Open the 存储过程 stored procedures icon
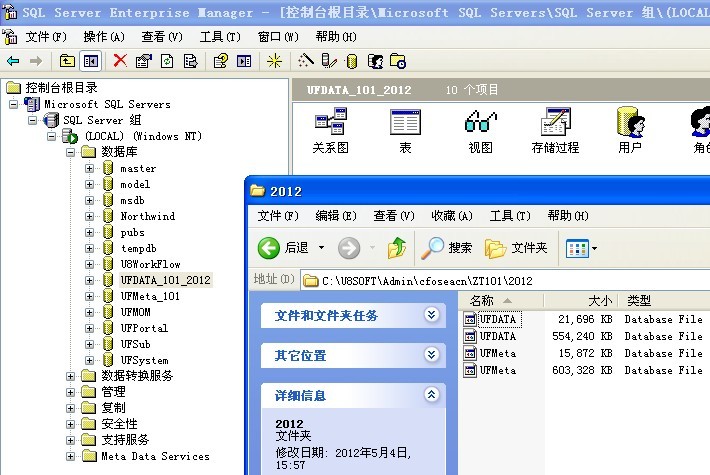The height and width of the screenshot is (475, 710). [x=555, y=130]
